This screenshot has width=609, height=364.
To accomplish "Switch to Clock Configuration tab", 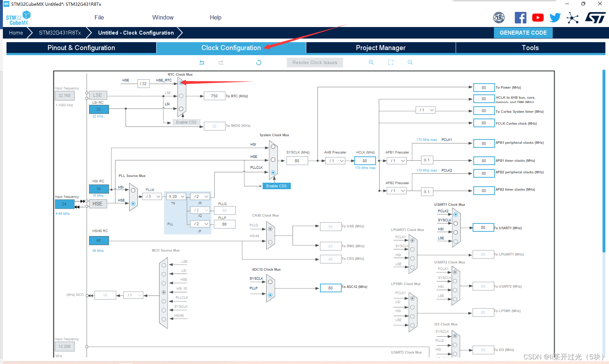I will click(x=231, y=48).
